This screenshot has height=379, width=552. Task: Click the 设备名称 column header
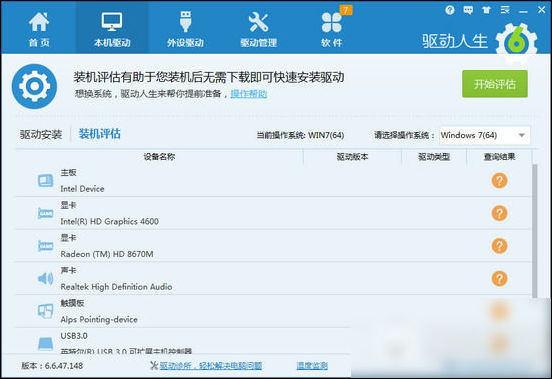(159, 157)
